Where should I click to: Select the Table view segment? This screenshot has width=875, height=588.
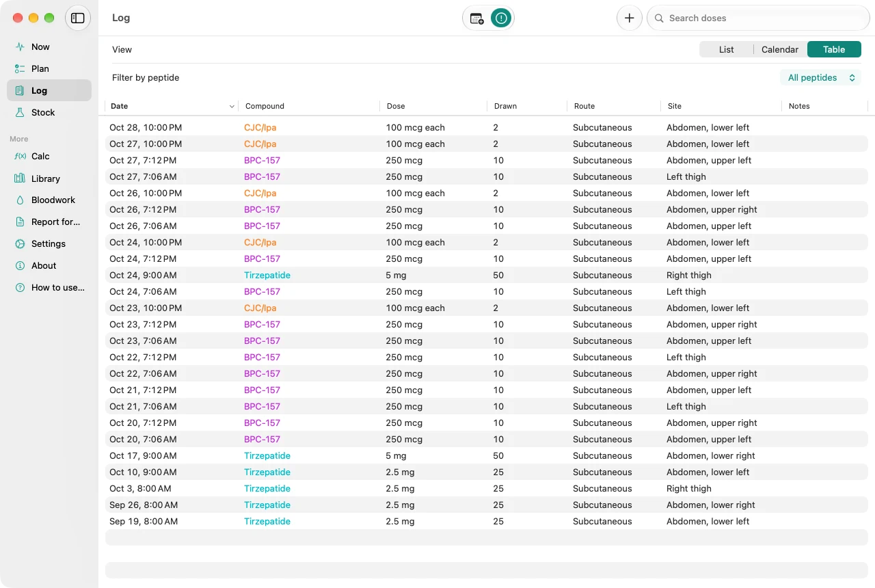pos(834,49)
